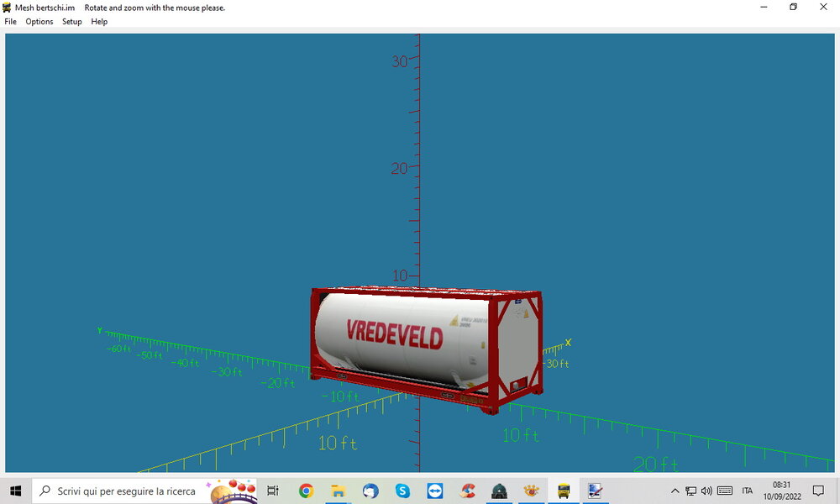Open the Setup menu

click(71, 22)
